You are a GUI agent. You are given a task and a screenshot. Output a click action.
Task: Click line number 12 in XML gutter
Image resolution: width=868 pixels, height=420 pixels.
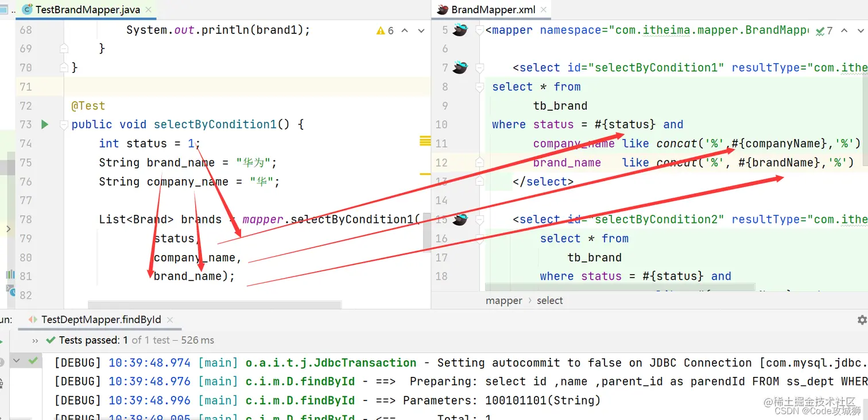(441, 163)
